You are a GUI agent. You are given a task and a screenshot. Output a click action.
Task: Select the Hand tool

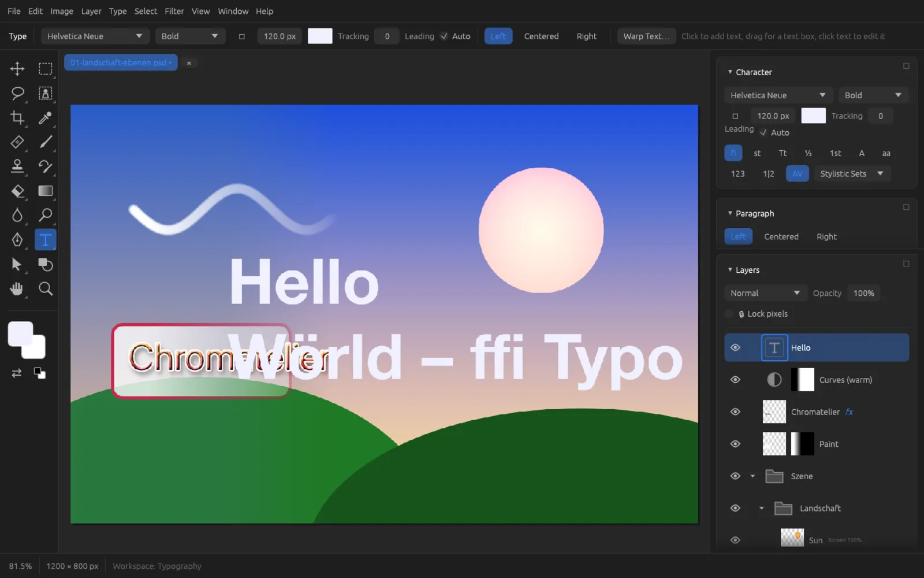17,289
